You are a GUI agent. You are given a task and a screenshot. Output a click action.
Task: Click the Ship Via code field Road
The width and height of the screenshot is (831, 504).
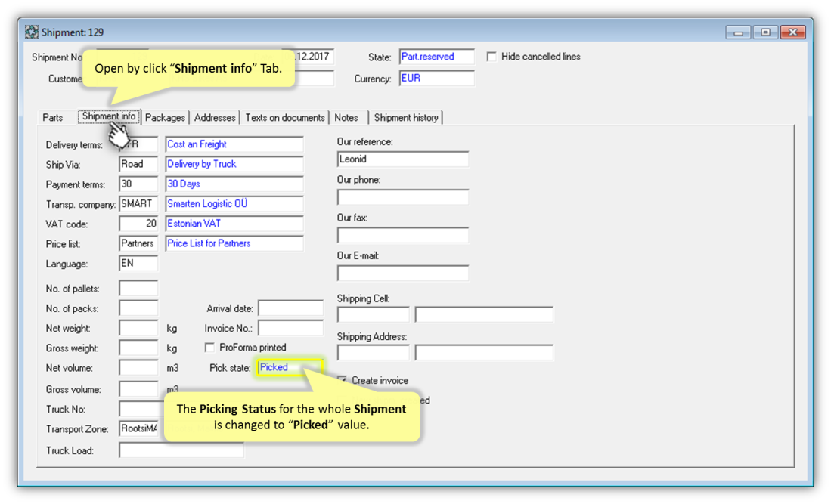138,164
